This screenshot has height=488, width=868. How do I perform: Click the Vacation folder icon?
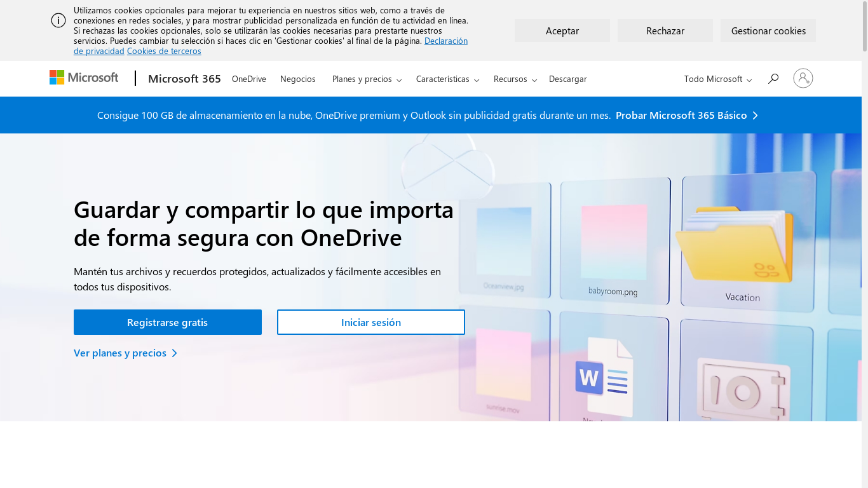coord(735,245)
